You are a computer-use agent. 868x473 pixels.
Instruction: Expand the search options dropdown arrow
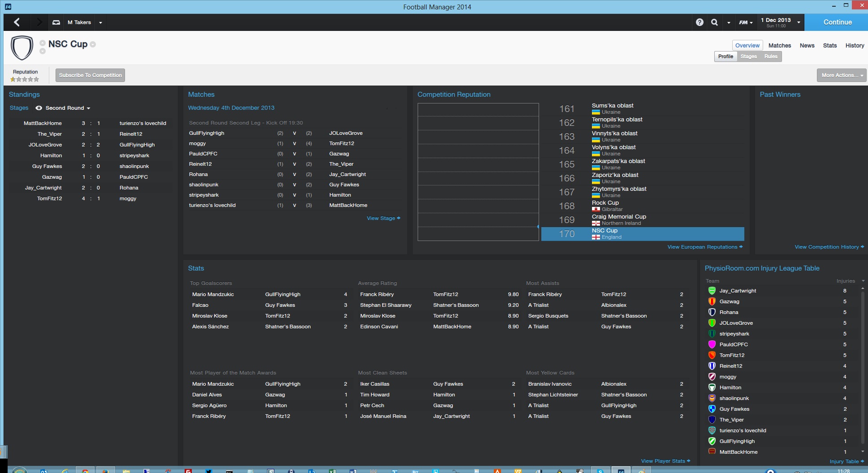[729, 22]
